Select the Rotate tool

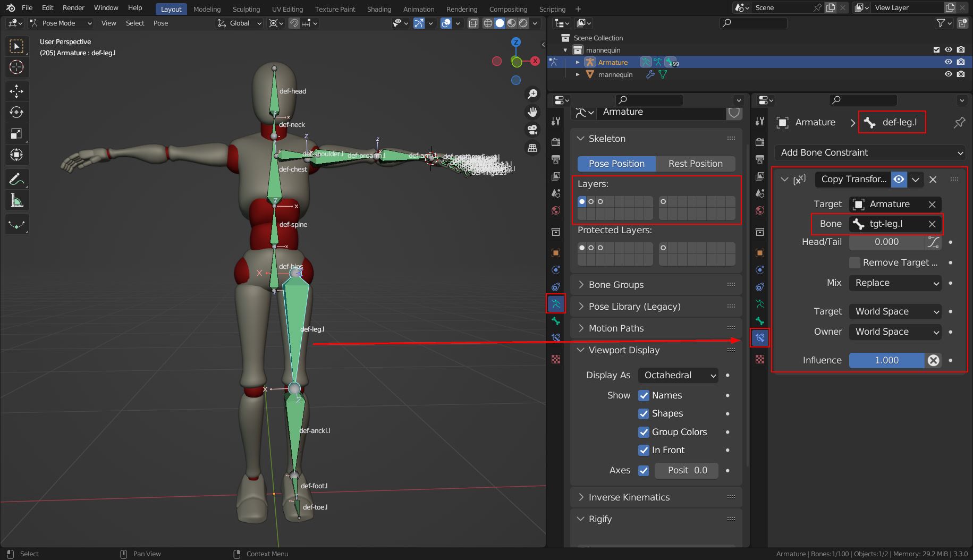pyautogui.click(x=16, y=112)
